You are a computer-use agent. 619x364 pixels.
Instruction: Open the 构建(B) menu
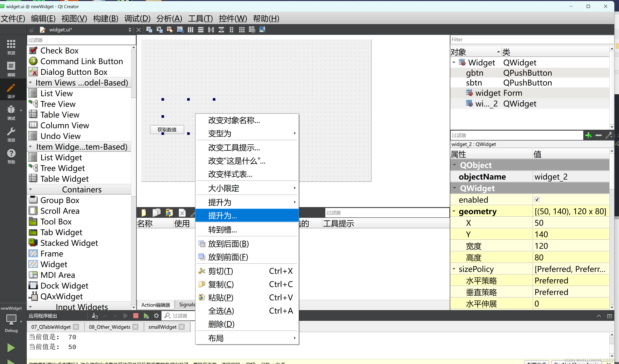106,18
